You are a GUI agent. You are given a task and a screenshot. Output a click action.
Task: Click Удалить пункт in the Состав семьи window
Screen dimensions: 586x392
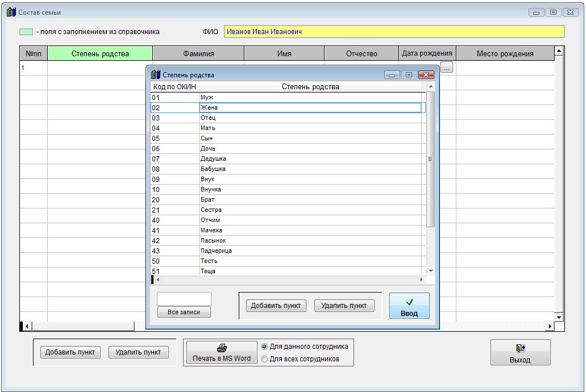tap(138, 352)
